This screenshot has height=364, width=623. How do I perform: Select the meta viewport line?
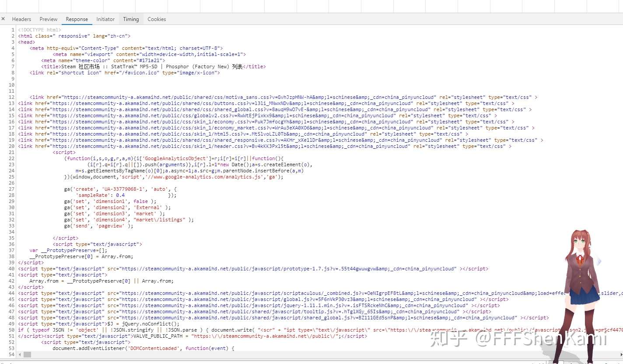click(149, 54)
